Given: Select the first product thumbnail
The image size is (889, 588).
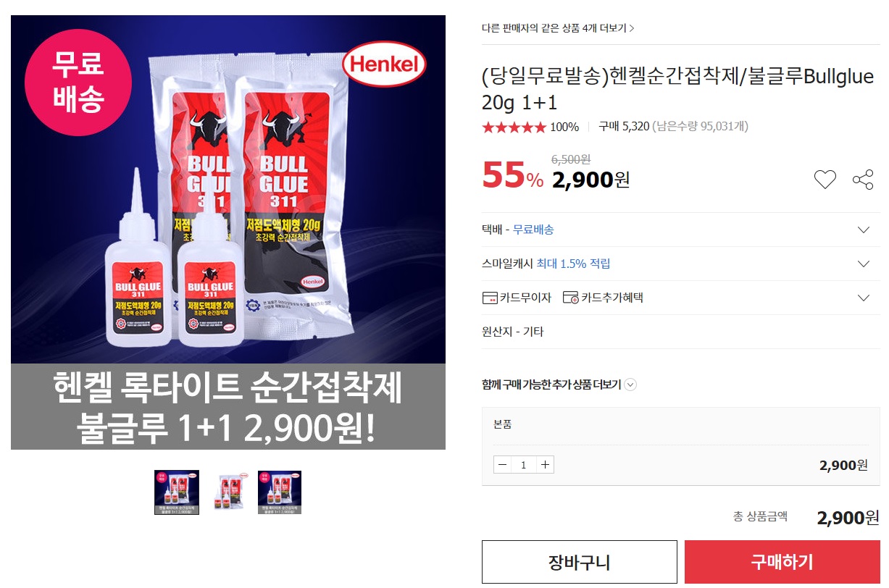Looking at the screenshot, I should click(x=176, y=492).
